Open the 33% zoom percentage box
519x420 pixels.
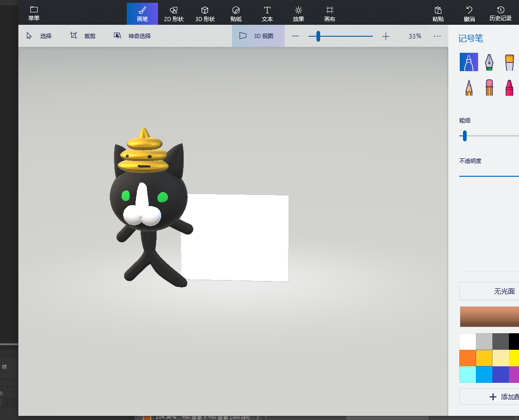click(x=415, y=36)
